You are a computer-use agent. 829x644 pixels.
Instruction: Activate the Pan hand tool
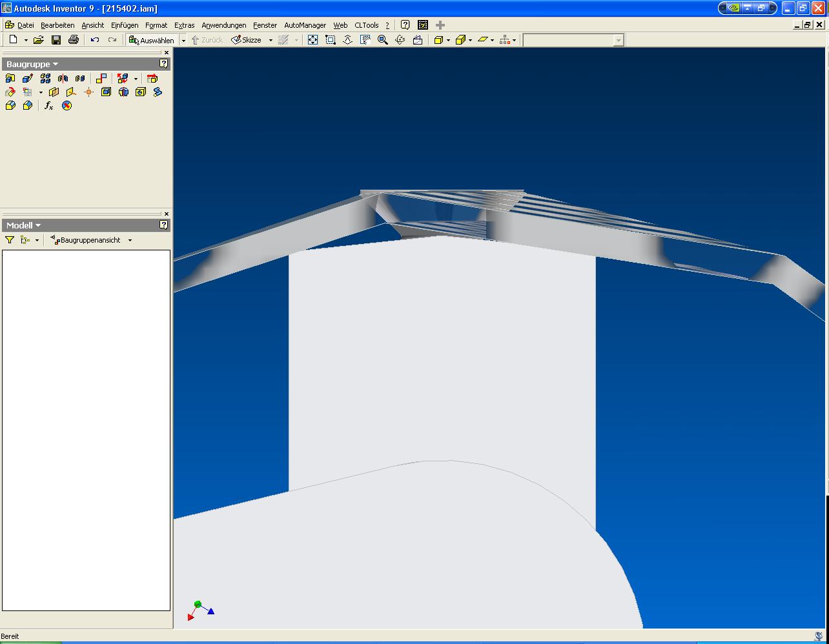pos(365,40)
